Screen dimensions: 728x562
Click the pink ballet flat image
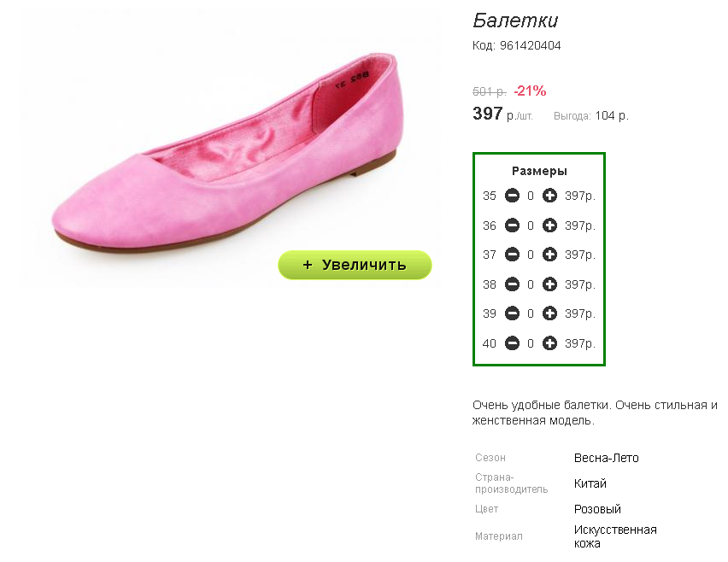(227, 153)
